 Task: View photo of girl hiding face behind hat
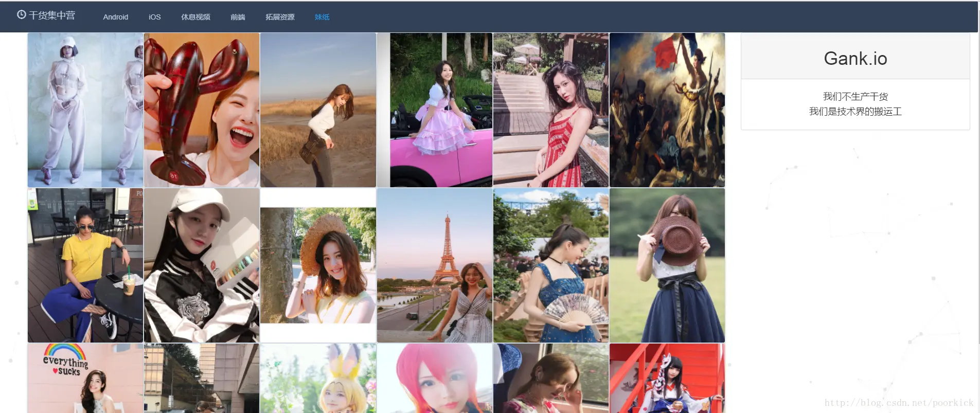coord(667,265)
